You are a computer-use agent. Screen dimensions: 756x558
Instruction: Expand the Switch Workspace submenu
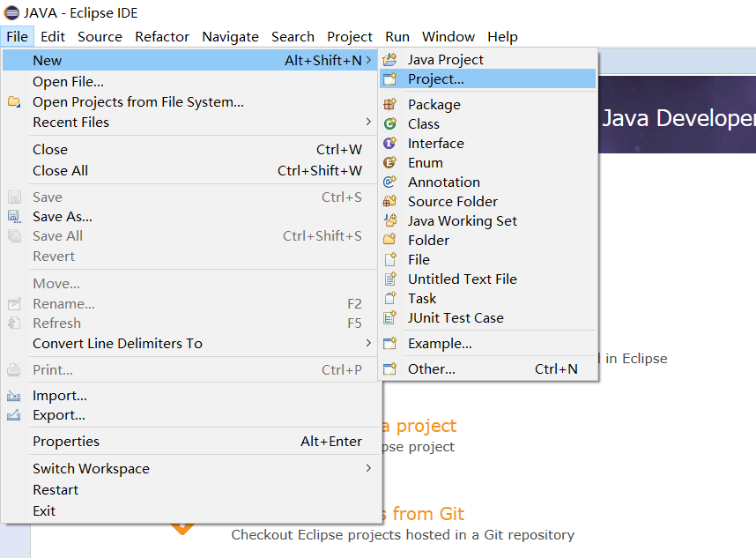(x=368, y=468)
